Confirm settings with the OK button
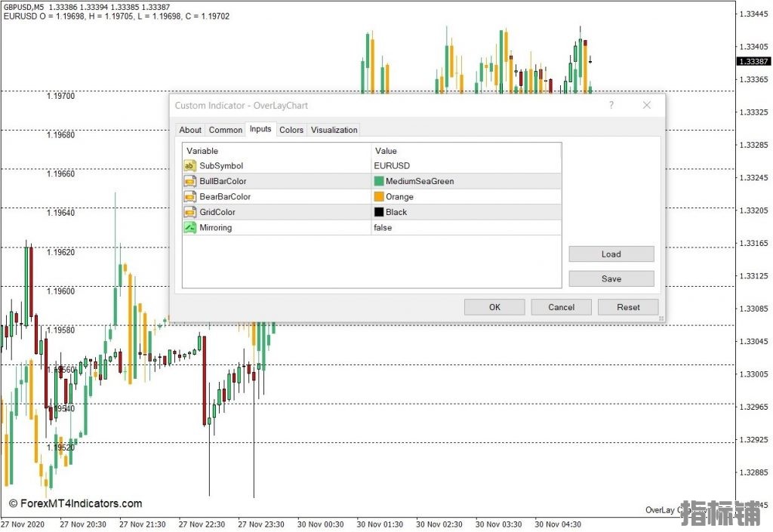Screen dimensions: 773x532 pyautogui.click(x=494, y=307)
